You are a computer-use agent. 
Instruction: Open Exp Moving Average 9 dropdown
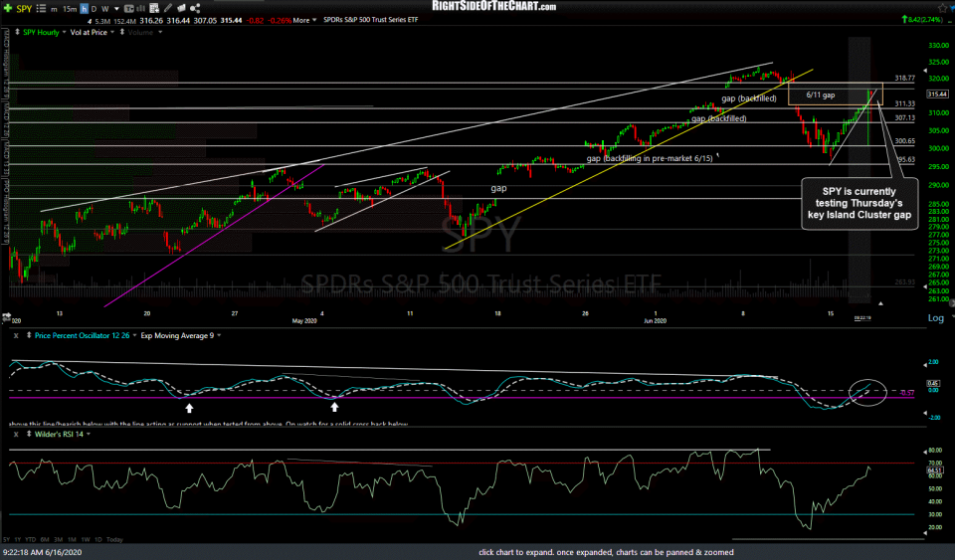click(x=219, y=335)
